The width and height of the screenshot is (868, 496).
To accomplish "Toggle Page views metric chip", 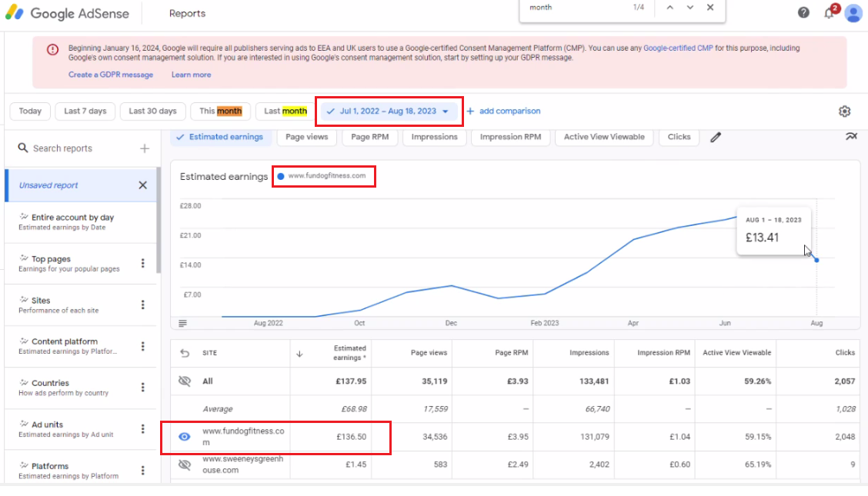I will coord(307,137).
